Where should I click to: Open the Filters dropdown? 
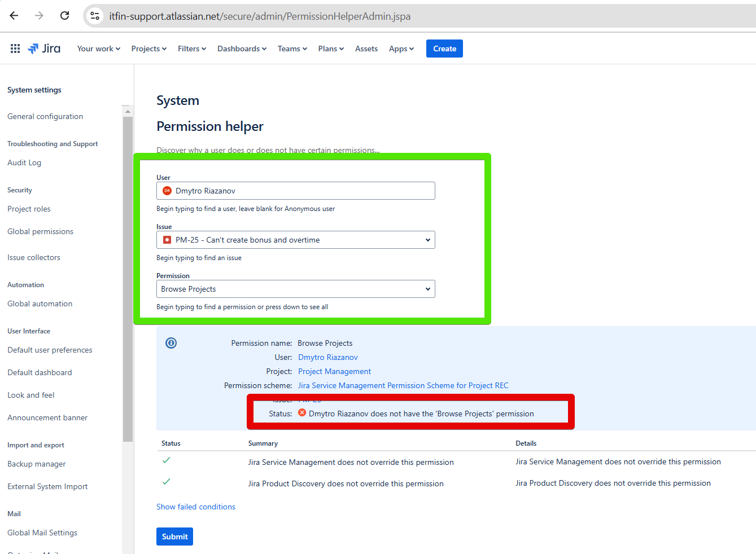192,49
